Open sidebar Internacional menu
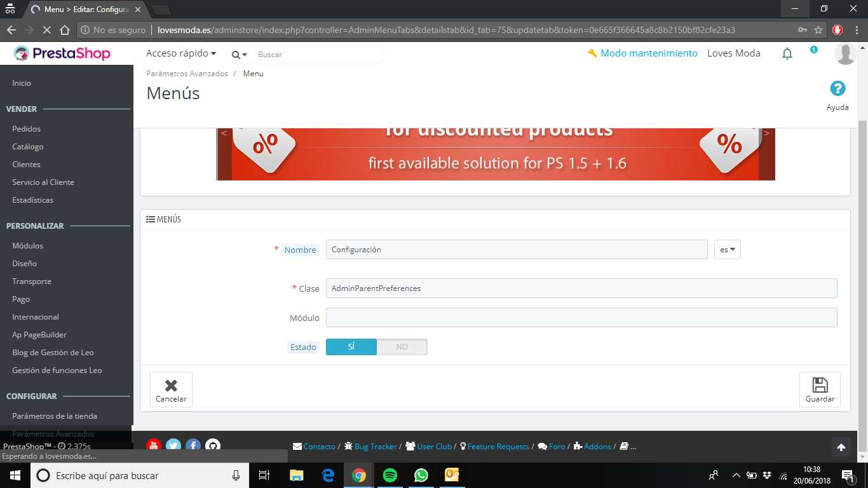The image size is (868, 488). (36, 317)
